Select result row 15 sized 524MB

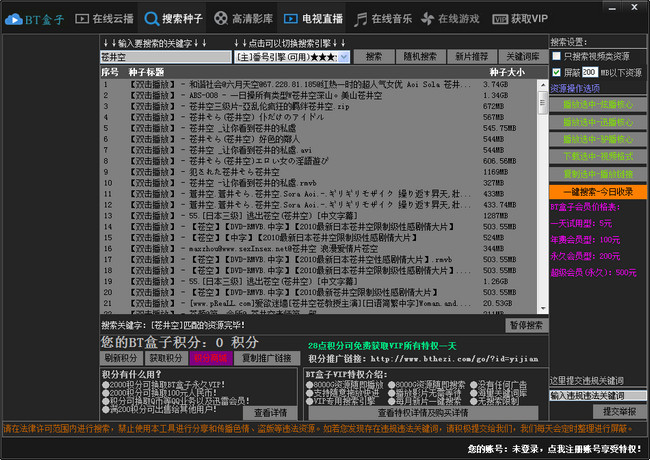318,237
